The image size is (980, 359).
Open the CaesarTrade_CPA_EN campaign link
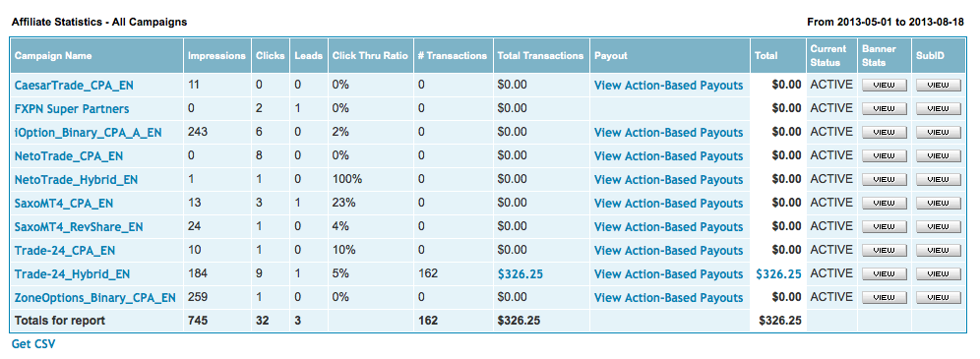(74, 86)
